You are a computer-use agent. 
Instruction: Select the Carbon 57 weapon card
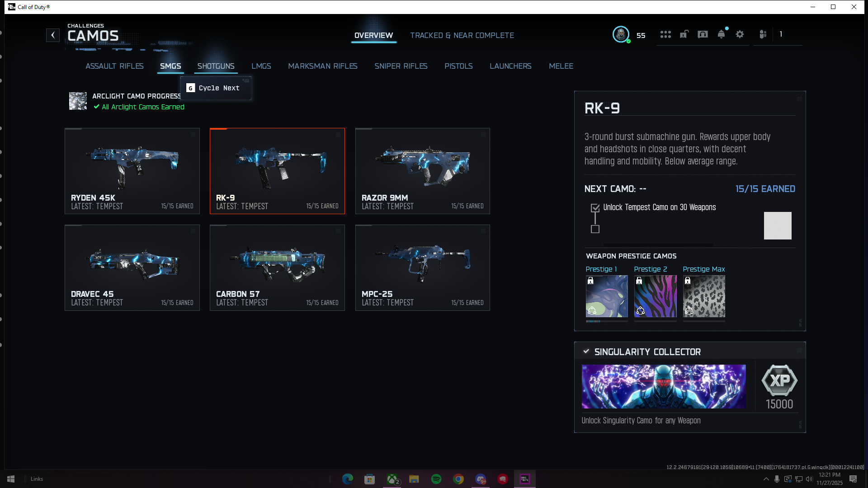[277, 267]
